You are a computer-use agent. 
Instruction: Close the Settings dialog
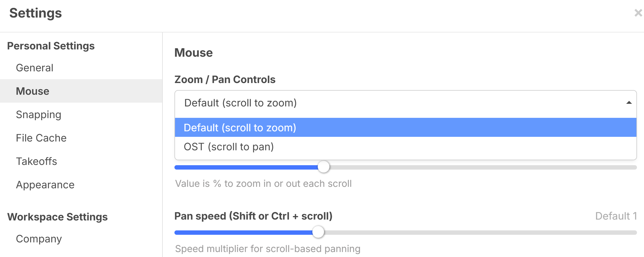click(638, 13)
